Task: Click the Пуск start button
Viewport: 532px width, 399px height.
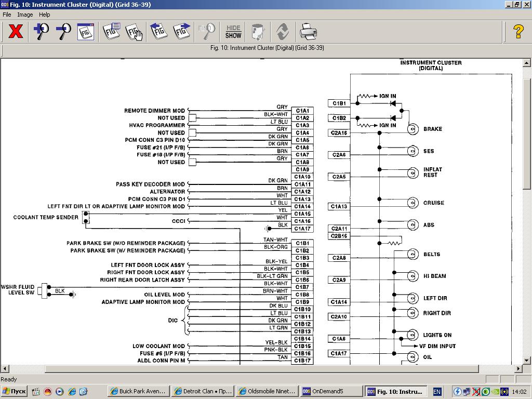Action: (x=14, y=392)
